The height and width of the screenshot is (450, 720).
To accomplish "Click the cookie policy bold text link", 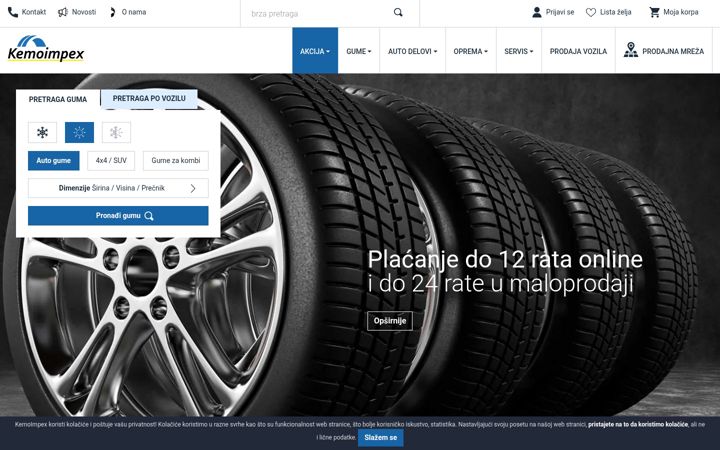I will click(638, 425).
